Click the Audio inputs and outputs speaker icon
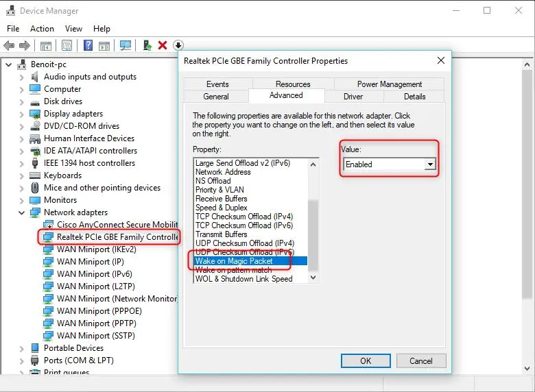The image size is (535, 392). tap(35, 77)
